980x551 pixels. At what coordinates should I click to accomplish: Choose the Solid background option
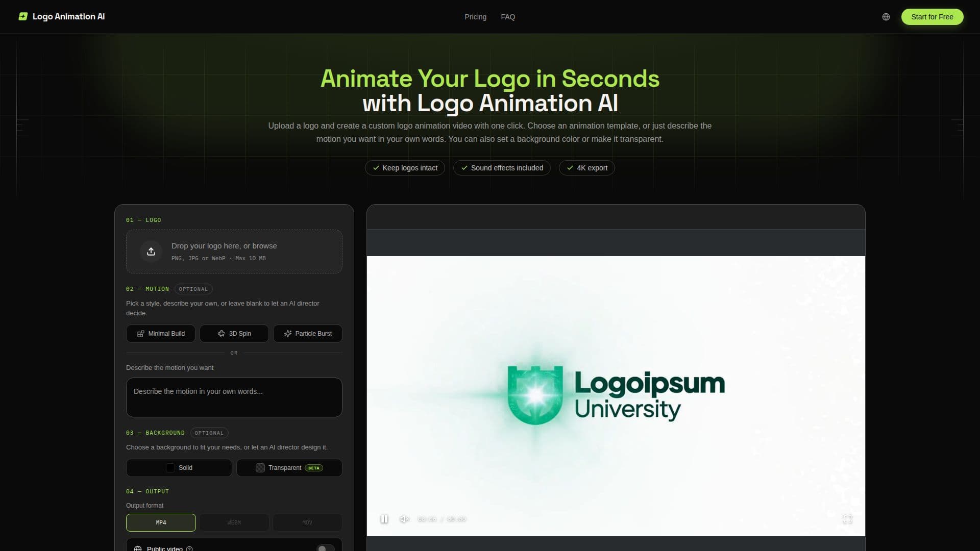[x=179, y=468]
